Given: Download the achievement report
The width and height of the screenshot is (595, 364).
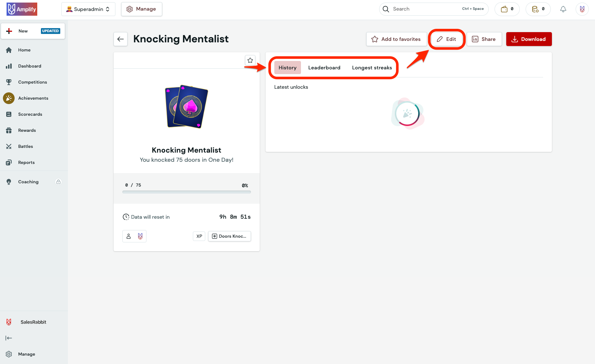Looking at the screenshot, I should pos(529,39).
